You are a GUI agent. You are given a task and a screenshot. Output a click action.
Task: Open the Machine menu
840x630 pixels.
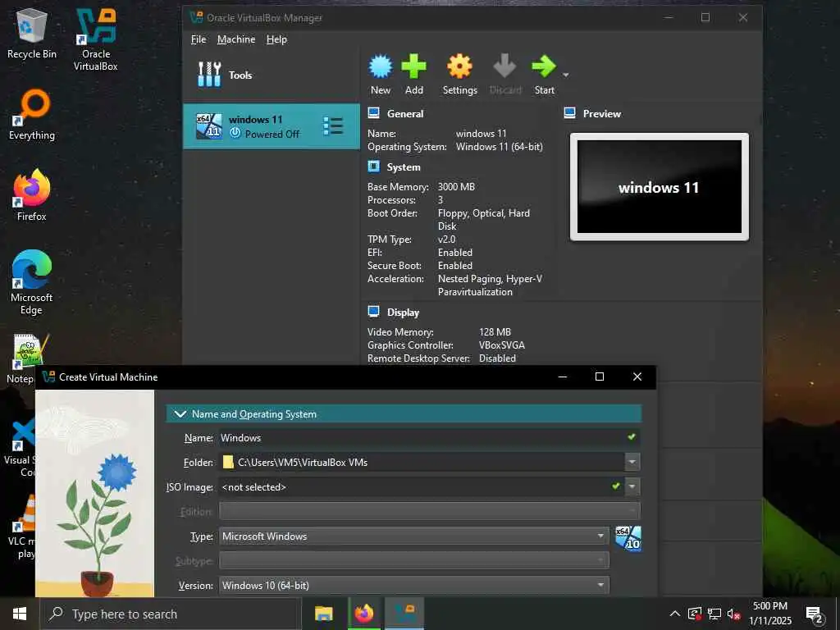[x=236, y=39]
